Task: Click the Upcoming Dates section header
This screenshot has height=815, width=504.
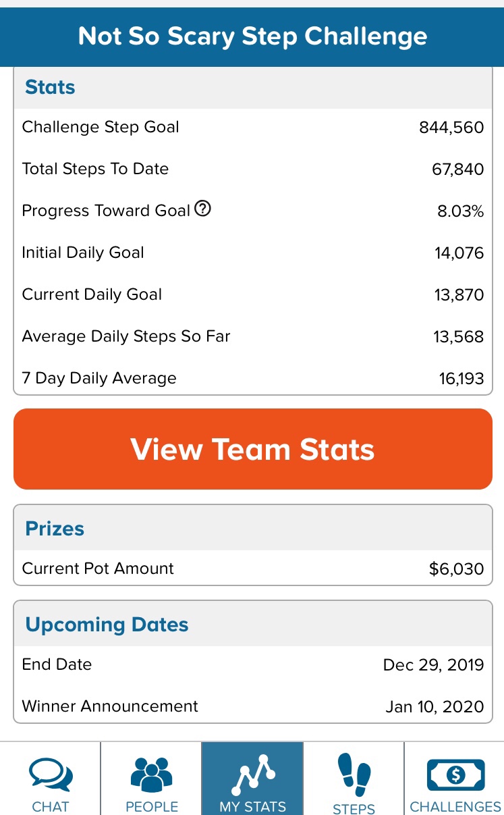Action: pyautogui.click(x=107, y=625)
